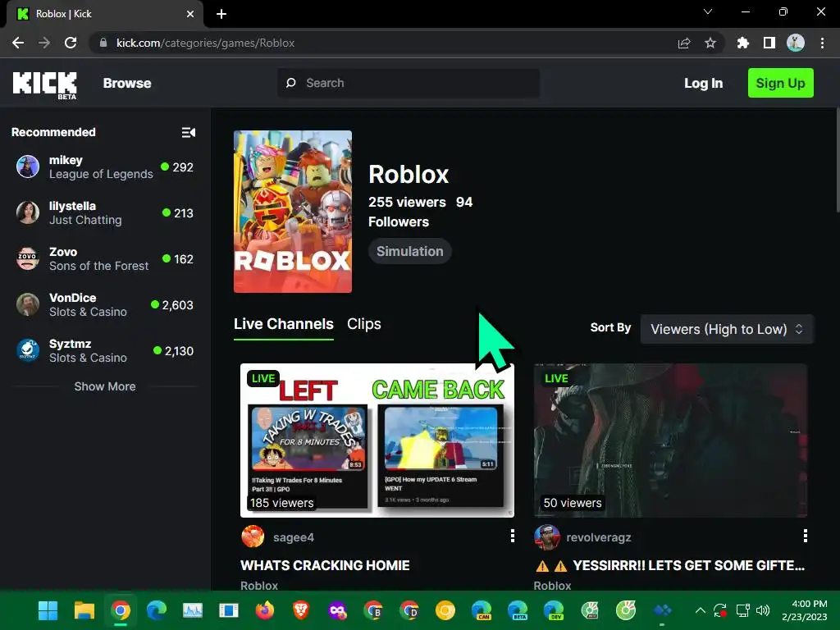Click sagee4's profile avatar

253,536
